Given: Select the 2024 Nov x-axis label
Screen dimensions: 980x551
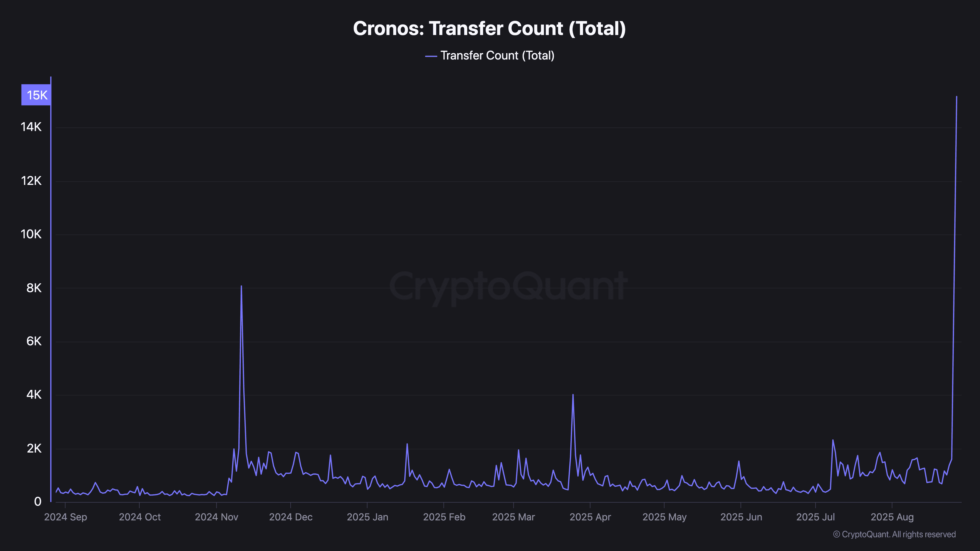Looking at the screenshot, I should 217,517.
